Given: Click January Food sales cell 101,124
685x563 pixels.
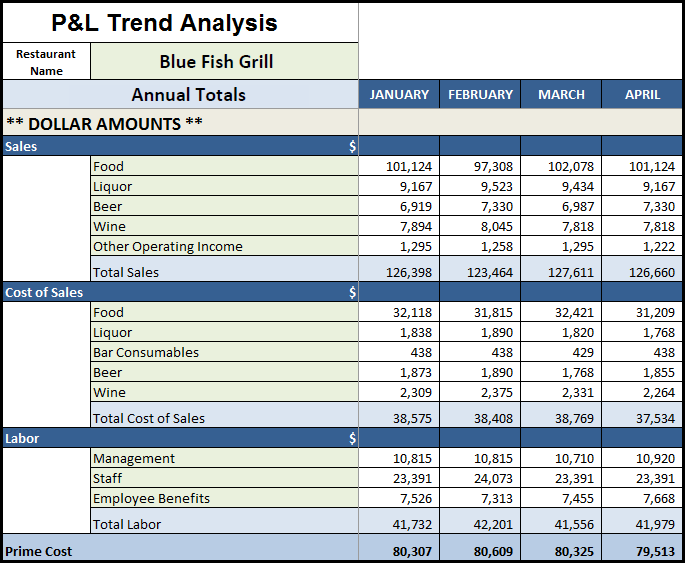Looking at the screenshot, I should [399, 166].
